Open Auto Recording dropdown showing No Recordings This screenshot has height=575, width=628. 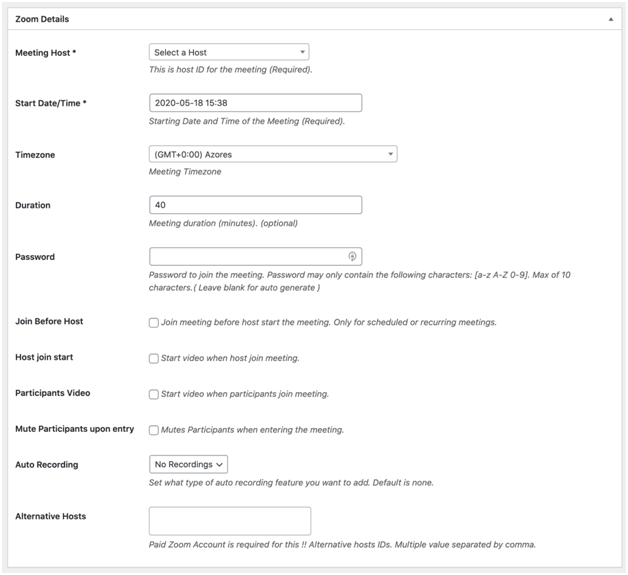188,464
